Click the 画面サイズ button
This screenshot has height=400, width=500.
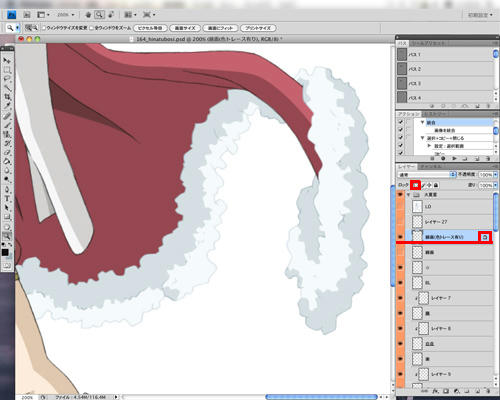[x=185, y=28]
